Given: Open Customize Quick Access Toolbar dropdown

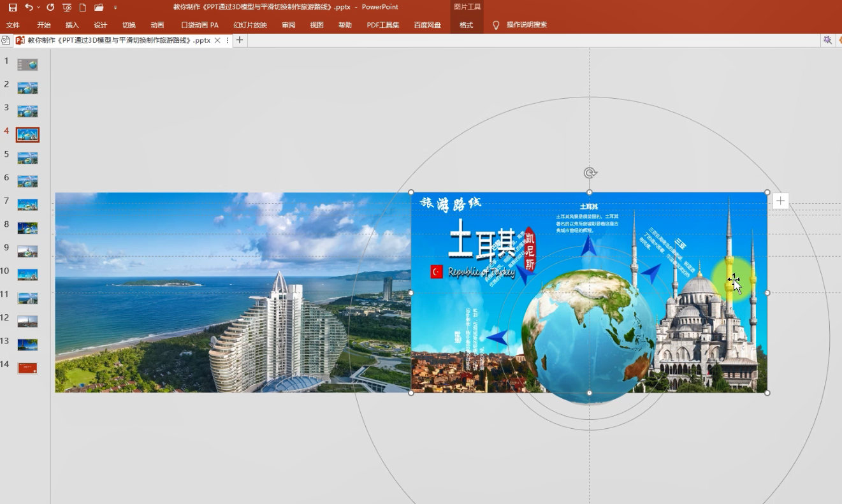Looking at the screenshot, I should pos(115,7).
